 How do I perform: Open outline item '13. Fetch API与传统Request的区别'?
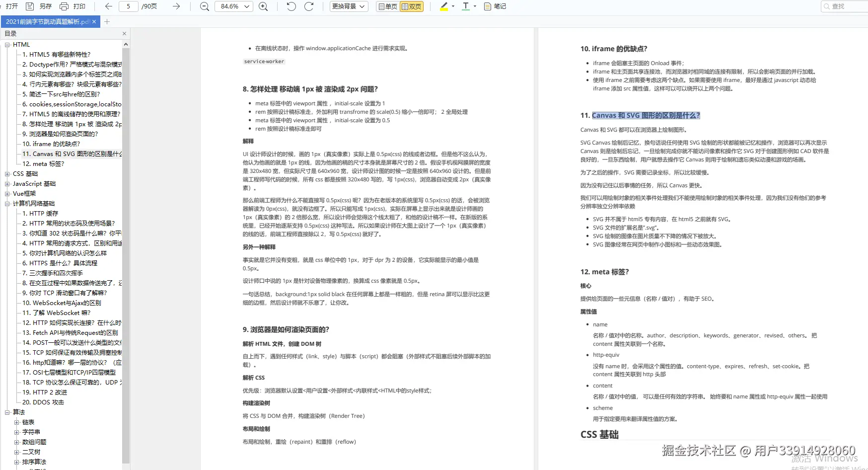pos(70,333)
